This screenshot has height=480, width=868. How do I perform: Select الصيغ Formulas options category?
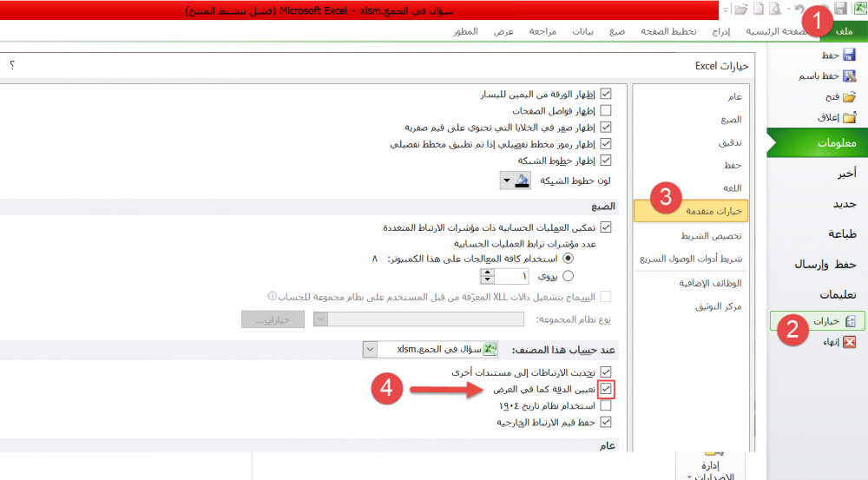(x=691, y=120)
